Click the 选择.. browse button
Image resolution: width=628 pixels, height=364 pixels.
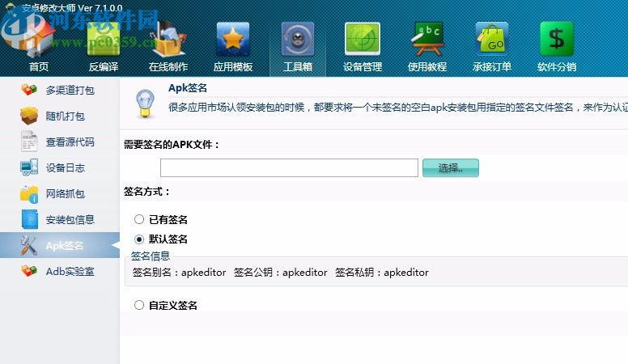[451, 167]
